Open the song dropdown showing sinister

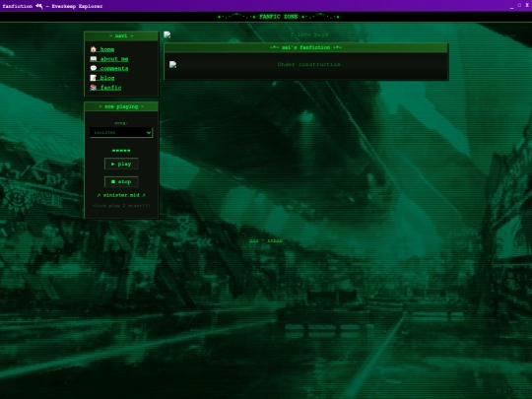pos(121,132)
